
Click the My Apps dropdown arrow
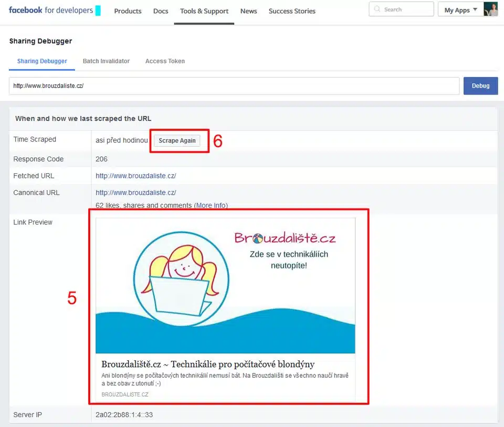click(x=476, y=9)
